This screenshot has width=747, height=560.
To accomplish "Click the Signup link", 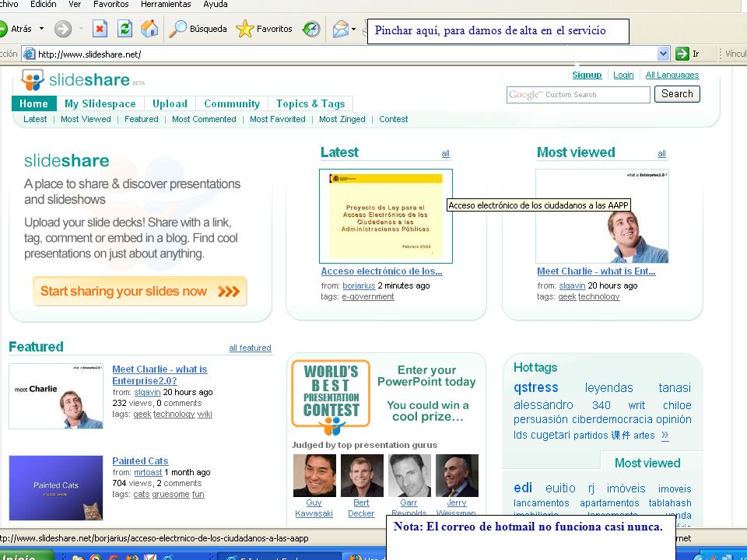I will pyautogui.click(x=587, y=75).
